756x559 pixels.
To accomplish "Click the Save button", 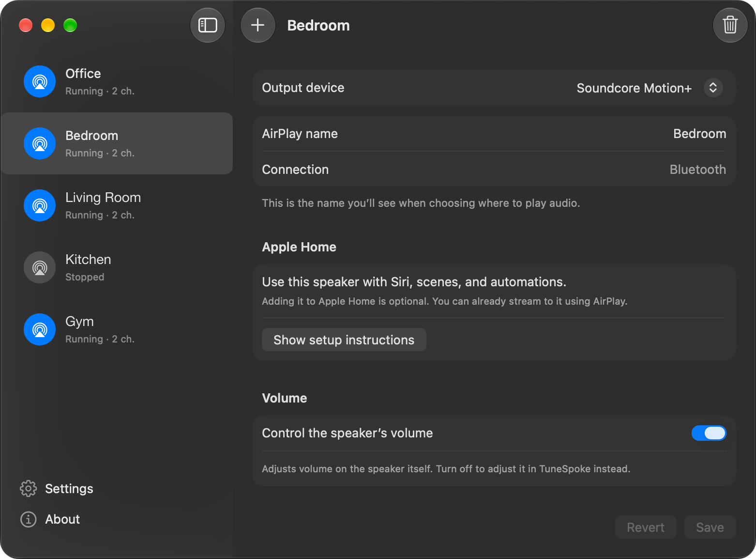I will point(710,527).
